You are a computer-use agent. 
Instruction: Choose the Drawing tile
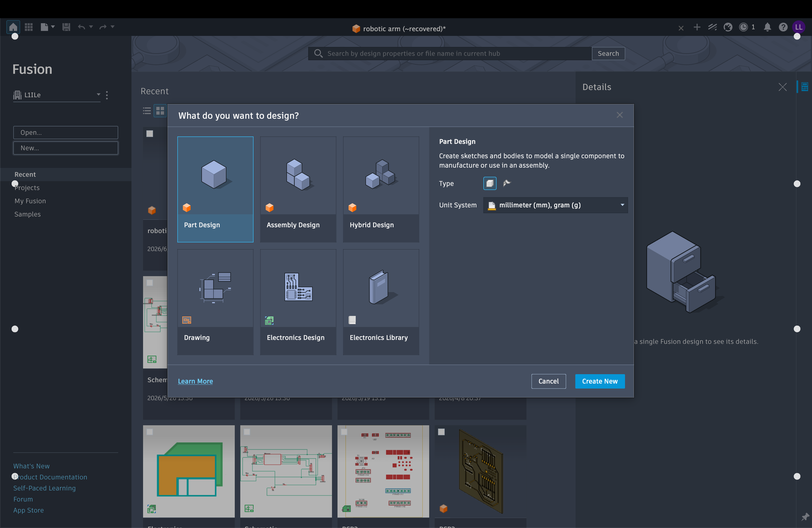215,302
